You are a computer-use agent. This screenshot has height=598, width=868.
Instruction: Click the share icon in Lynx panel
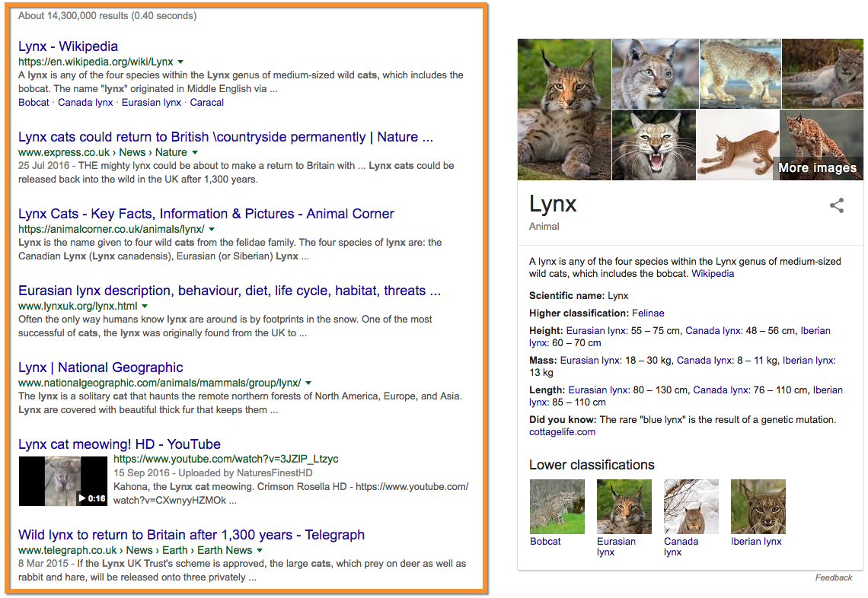coord(837,205)
